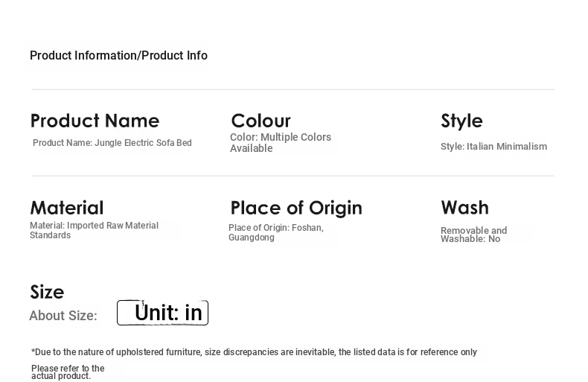Click the Product Information/Product Info title
This screenshot has height=382, width=588.
tap(118, 56)
